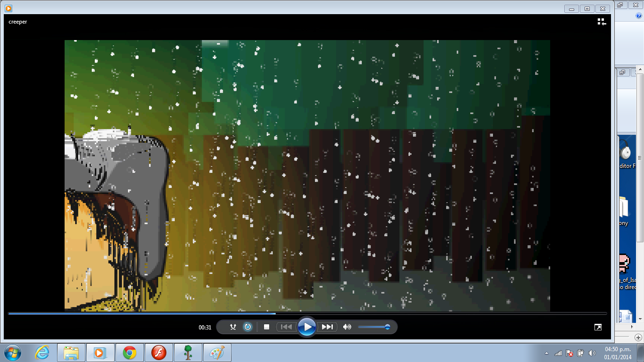This screenshot has width=644, height=362.
Task: Play the creeper video
Action: (307, 327)
